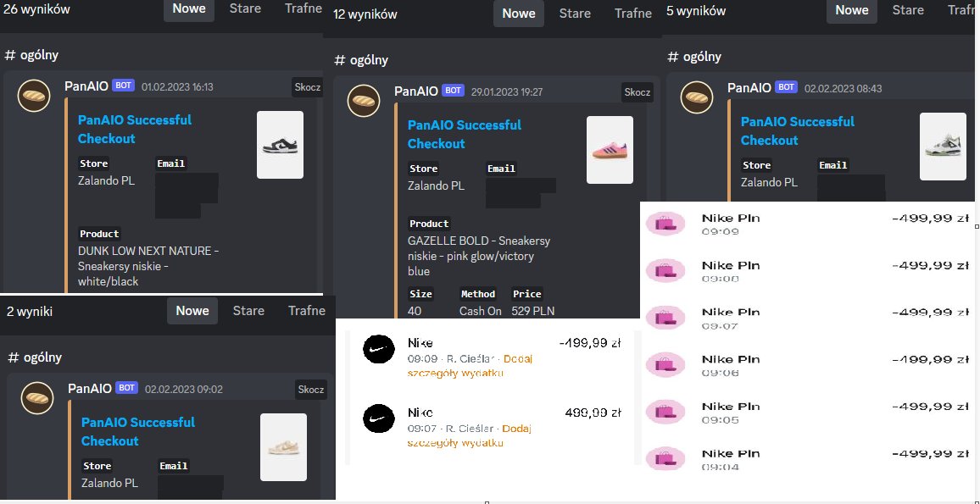
Task: Select Stare tab in 2 wyniki panel
Action: click(x=248, y=311)
